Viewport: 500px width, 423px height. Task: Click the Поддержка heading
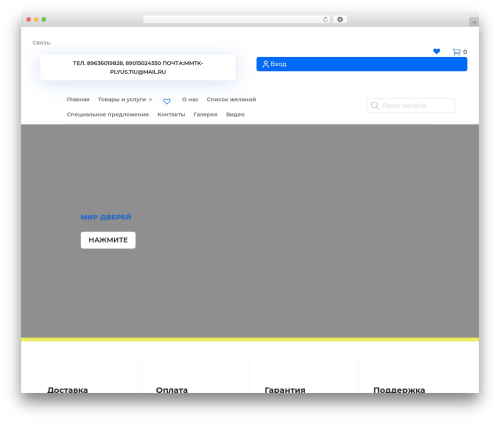click(399, 390)
